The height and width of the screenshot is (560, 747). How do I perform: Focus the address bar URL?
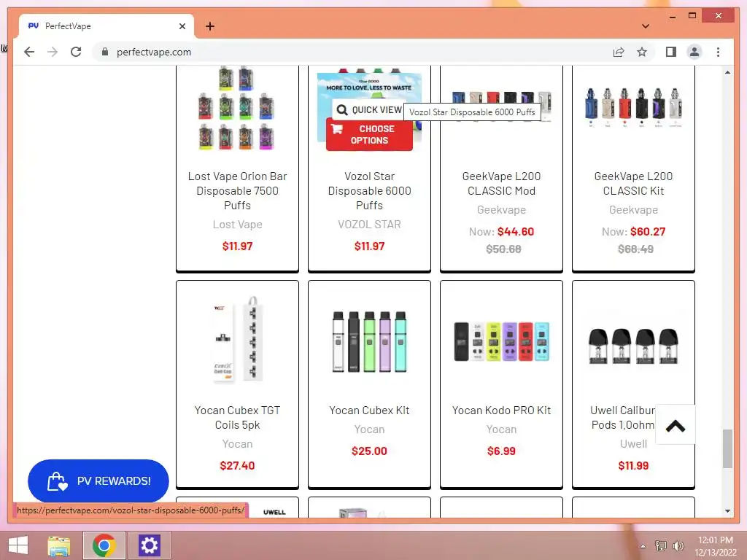click(x=153, y=52)
